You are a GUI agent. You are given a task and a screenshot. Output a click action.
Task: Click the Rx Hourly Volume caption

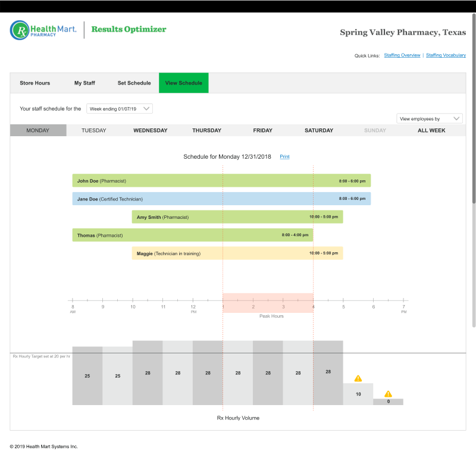pyautogui.click(x=238, y=418)
